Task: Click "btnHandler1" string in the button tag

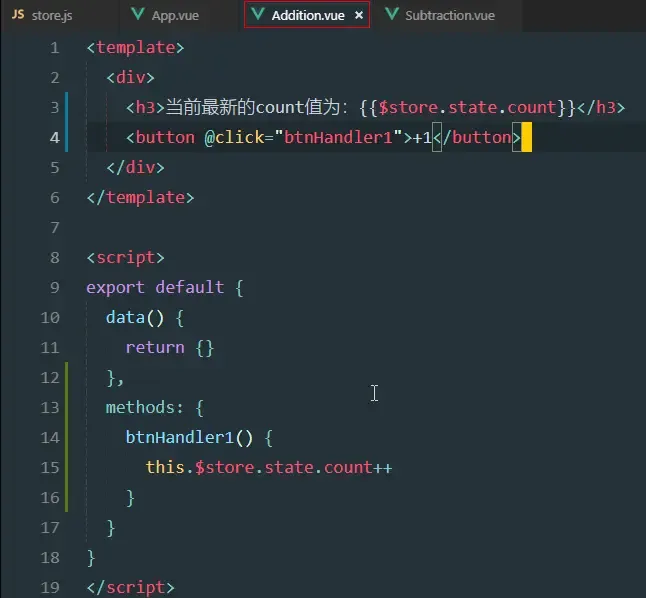Action: [x=338, y=138]
